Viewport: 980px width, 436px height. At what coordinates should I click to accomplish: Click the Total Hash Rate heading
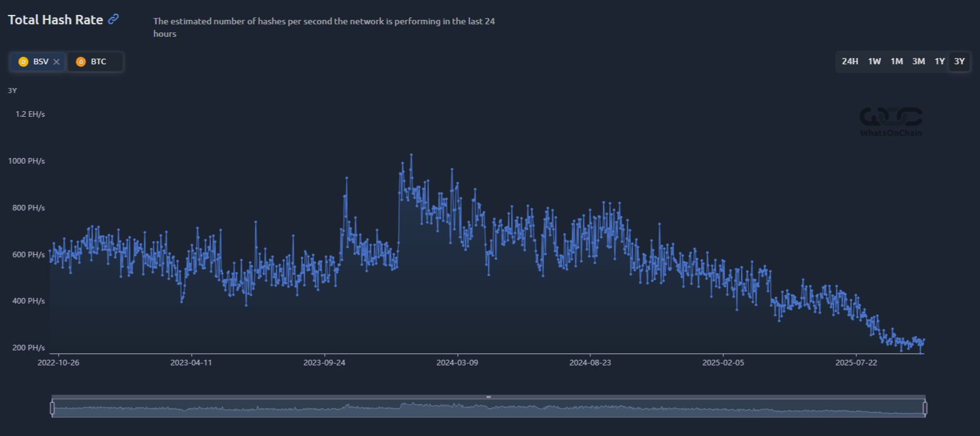pyautogui.click(x=56, y=19)
